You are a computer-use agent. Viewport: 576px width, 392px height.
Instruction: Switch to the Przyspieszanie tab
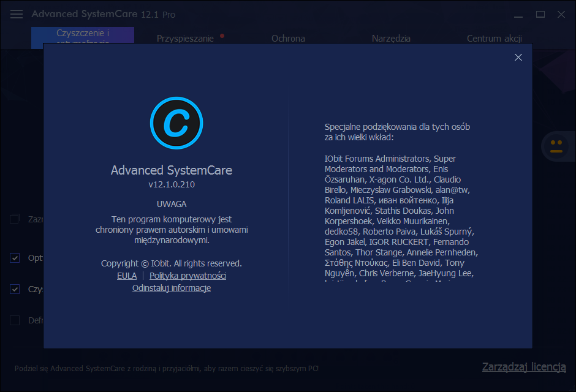pos(185,39)
